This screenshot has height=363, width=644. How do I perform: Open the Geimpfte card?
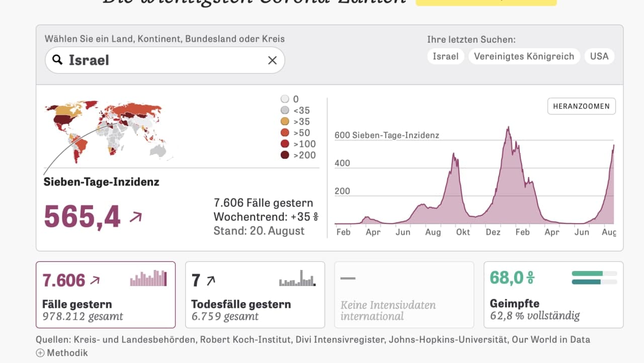click(x=553, y=295)
